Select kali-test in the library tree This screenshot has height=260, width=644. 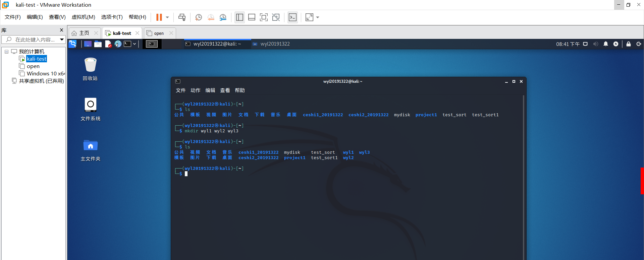click(x=37, y=59)
